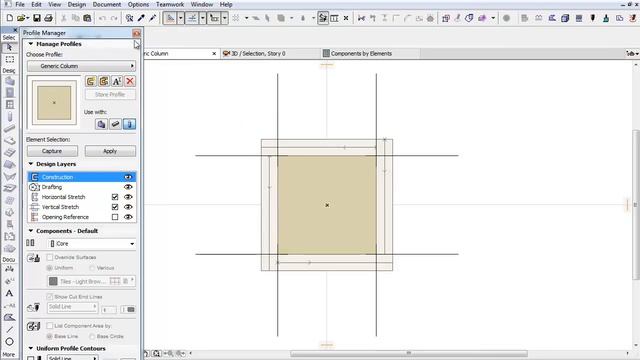Collapse the Design Layers section
The width and height of the screenshot is (640, 360).
click(x=31, y=164)
